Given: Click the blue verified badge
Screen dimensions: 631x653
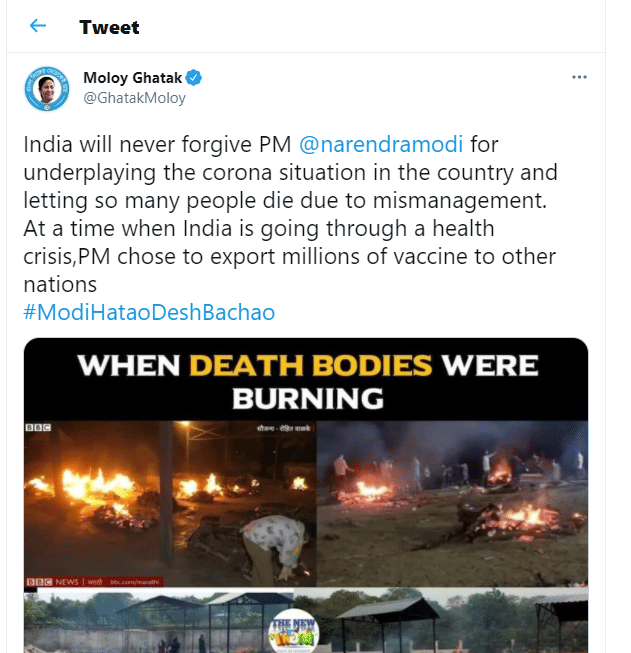Looking at the screenshot, I should [x=197, y=78].
